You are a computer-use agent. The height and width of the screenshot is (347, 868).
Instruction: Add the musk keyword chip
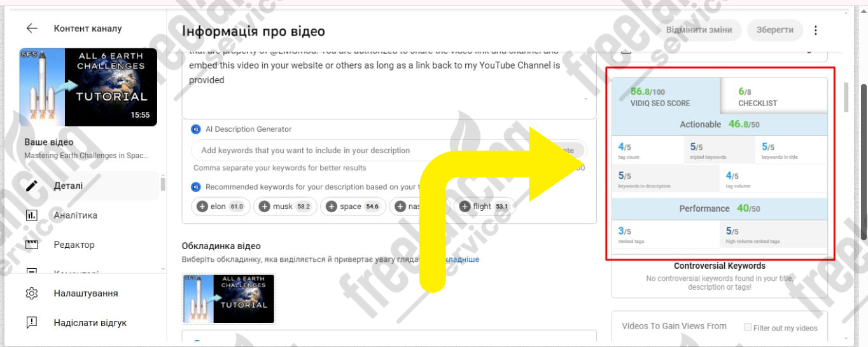(x=285, y=207)
